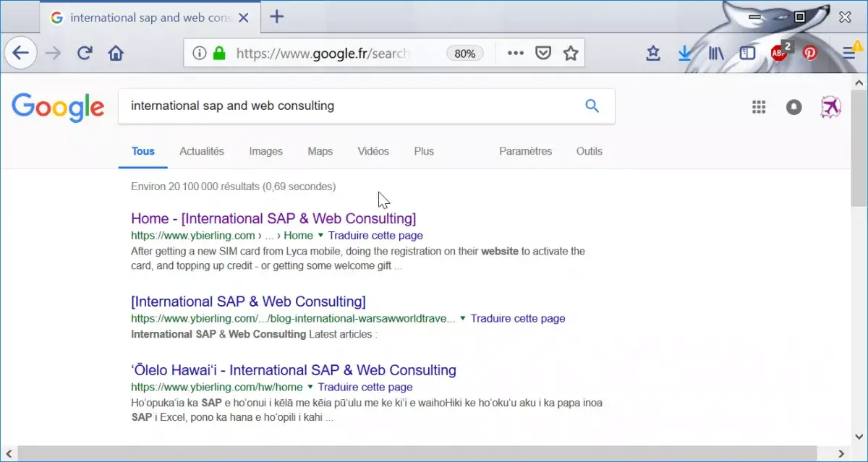This screenshot has height=462, width=868.
Task: Click the green URL https://www.ybierling.com/hw/home
Action: pyautogui.click(x=217, y=388)
